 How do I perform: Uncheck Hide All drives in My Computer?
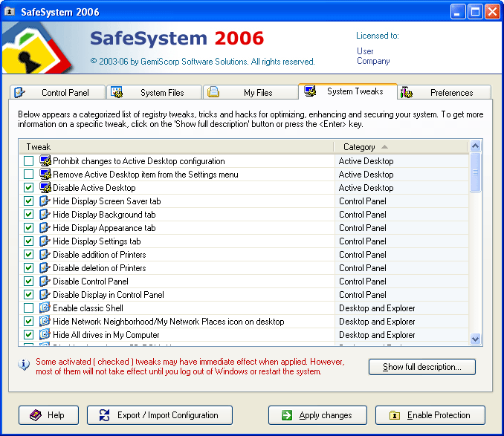[x=28, y=334]
